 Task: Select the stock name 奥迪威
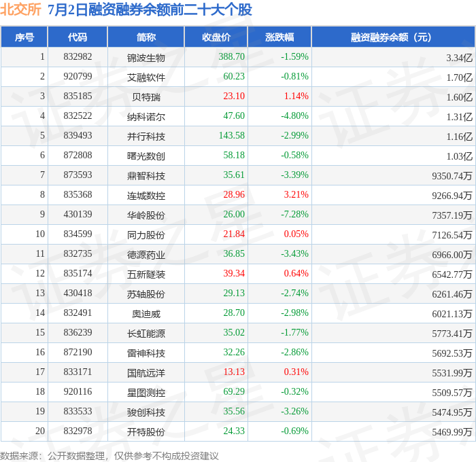coord(146,314)
